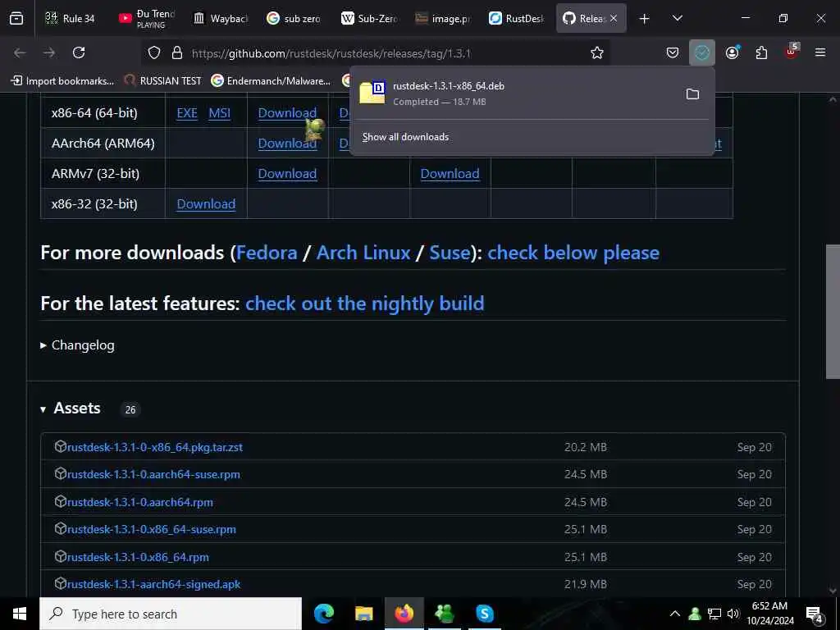
Task: Collapse the Assets list
Action: pos(71,409)
